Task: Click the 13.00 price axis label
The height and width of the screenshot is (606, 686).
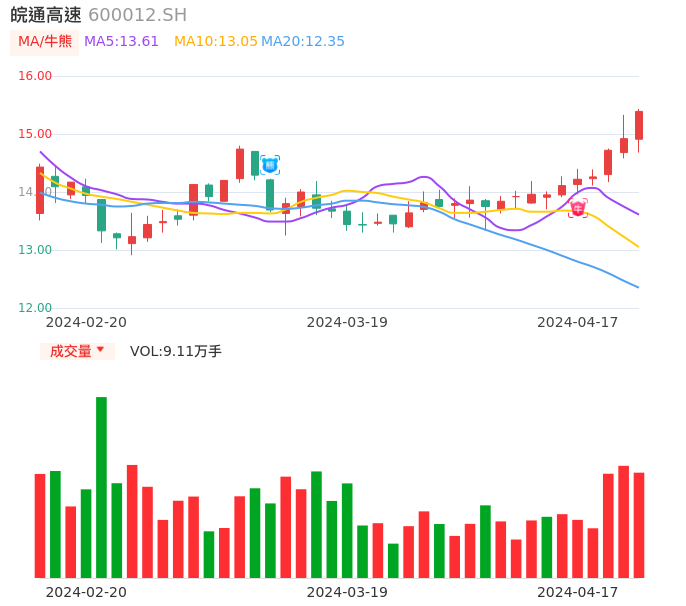Action: coord(36,250)
